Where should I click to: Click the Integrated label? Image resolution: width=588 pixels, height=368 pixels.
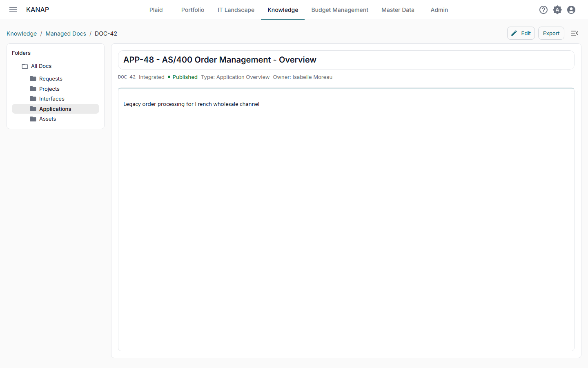(x=151, y=77)
